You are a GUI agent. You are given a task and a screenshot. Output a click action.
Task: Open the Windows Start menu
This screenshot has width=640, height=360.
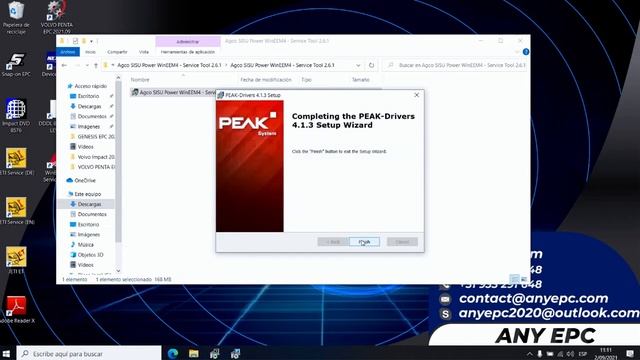coord(6,353)
